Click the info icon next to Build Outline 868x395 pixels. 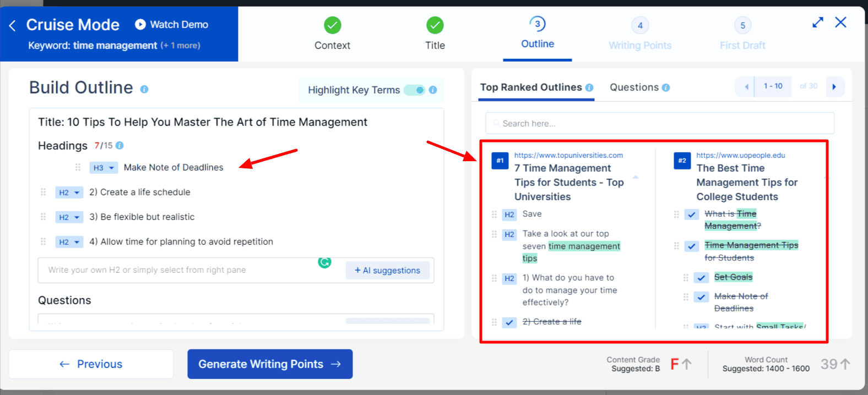tap(144, 89)
